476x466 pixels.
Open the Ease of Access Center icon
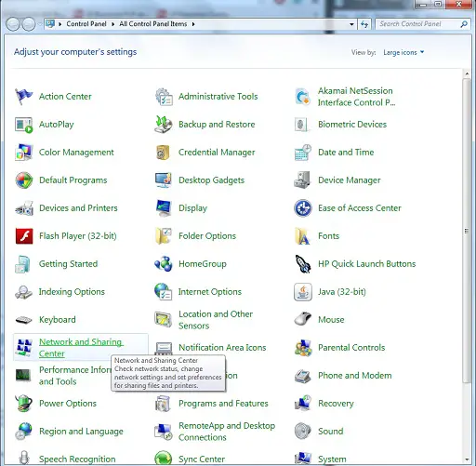pos(303,208)
